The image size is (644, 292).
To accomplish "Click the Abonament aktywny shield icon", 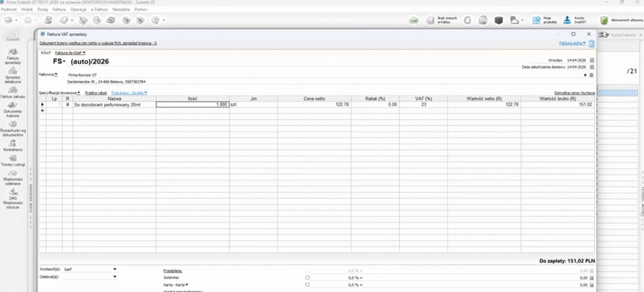I will 604,20.
